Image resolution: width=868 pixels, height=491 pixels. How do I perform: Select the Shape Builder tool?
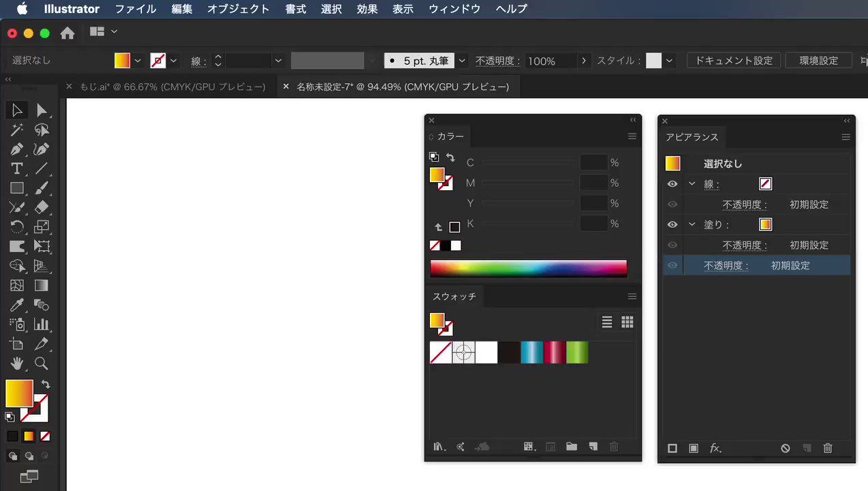pos(17,266)
